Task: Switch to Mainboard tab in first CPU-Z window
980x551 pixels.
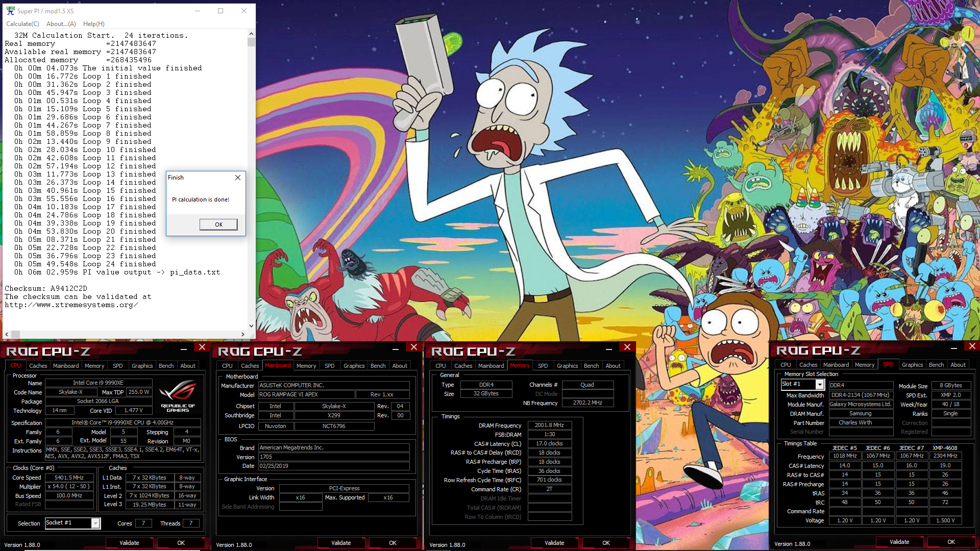Action: pyautogui.click(x=66, y=366)
